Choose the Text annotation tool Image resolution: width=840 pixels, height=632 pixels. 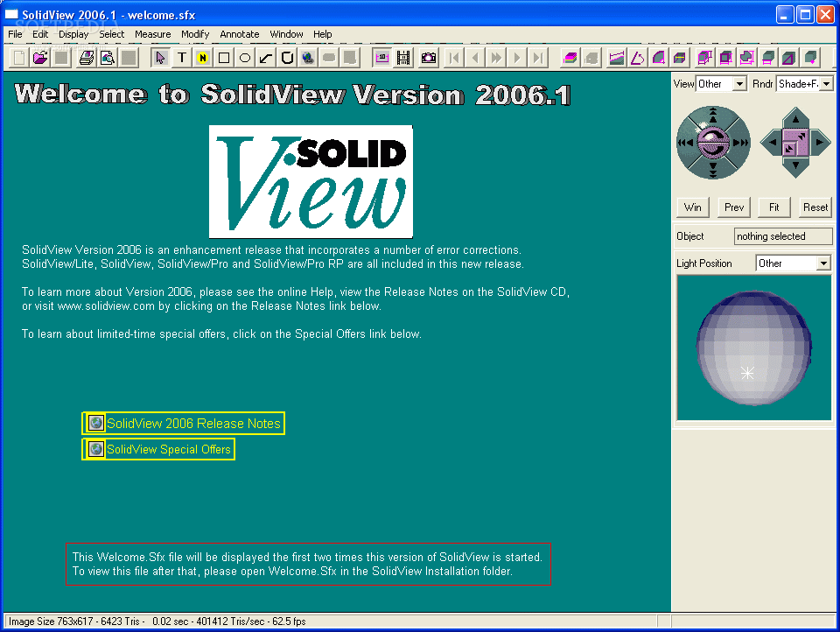[182, 58]
